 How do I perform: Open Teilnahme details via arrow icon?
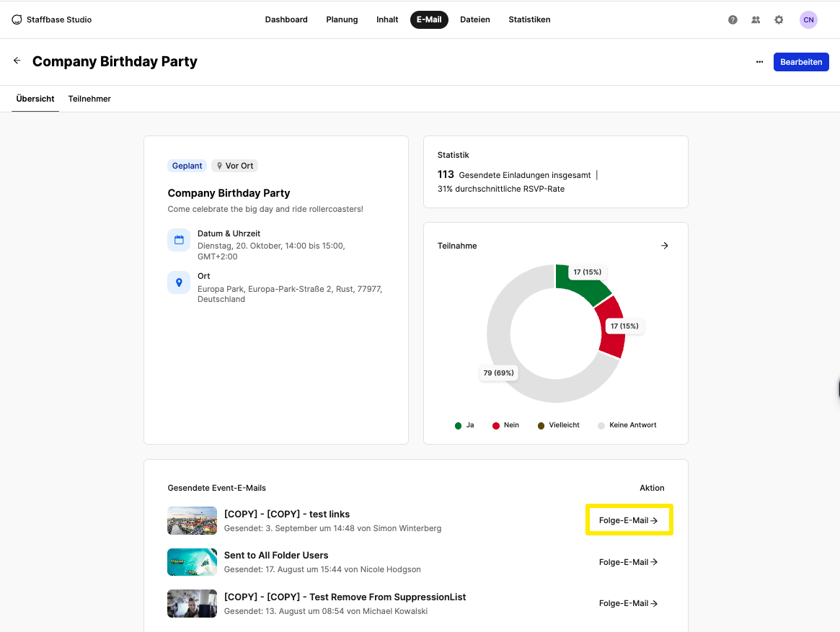tap(664, 245)
